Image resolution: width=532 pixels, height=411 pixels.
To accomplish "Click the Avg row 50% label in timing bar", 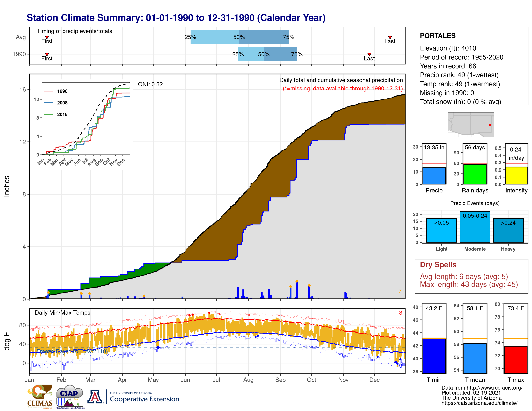I will coord(239,37).
